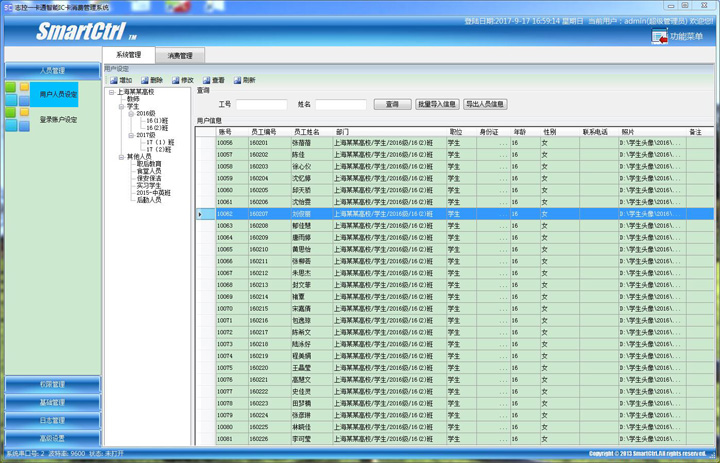The width and height of the screenshot is (720, 463).
Task: Select the 登录账户设定 sidebar icon
Action: 17,119
